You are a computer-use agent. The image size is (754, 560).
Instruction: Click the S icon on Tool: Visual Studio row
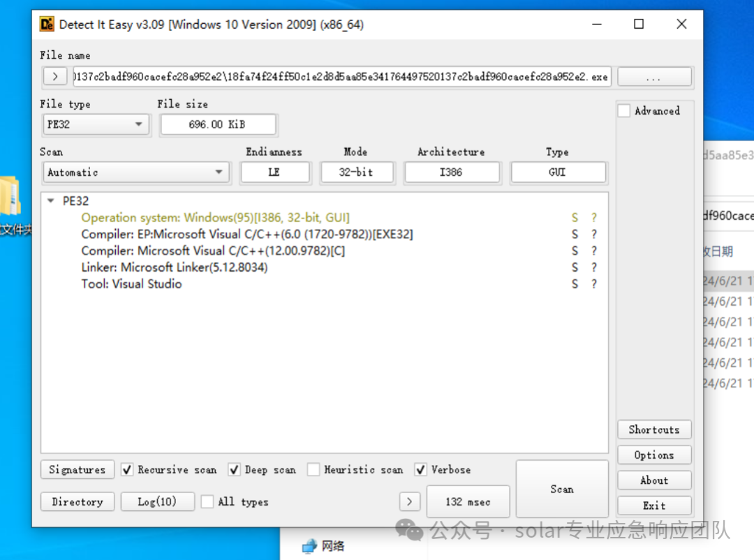click(x=575, y=284)
